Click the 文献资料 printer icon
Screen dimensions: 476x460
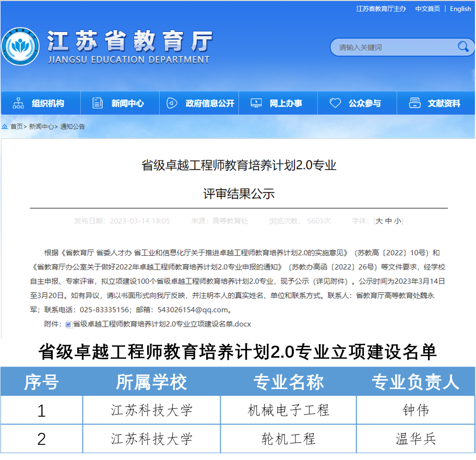[415, 103]
